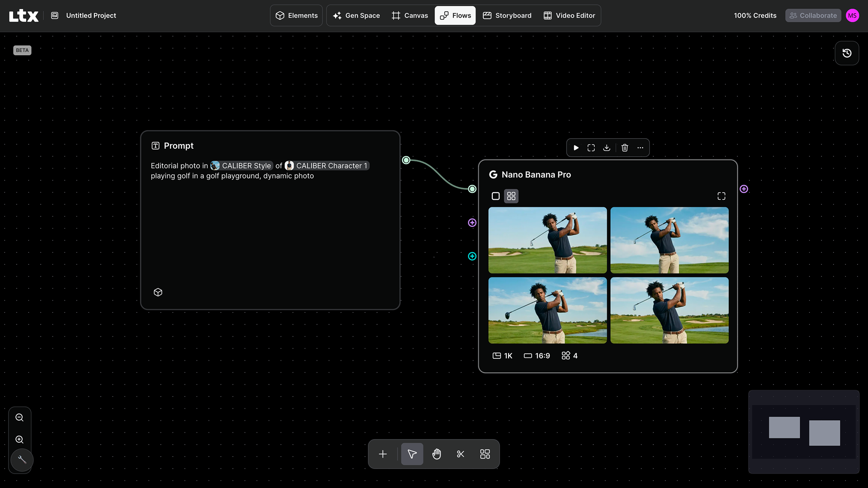Open the top-left golfer image
The image size is (868, 488).
[x=547, y=240]
